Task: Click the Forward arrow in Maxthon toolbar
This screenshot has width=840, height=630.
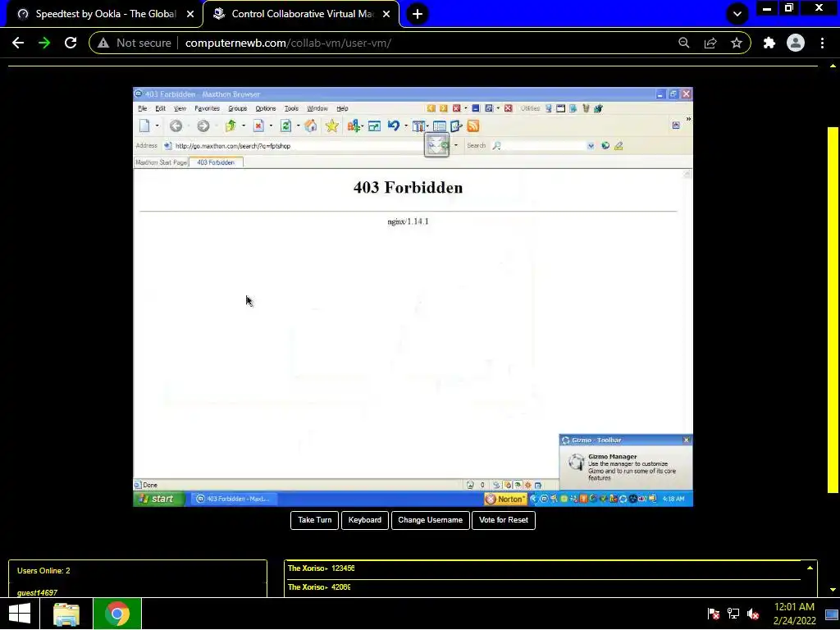Action: click(x=203, y=126)
